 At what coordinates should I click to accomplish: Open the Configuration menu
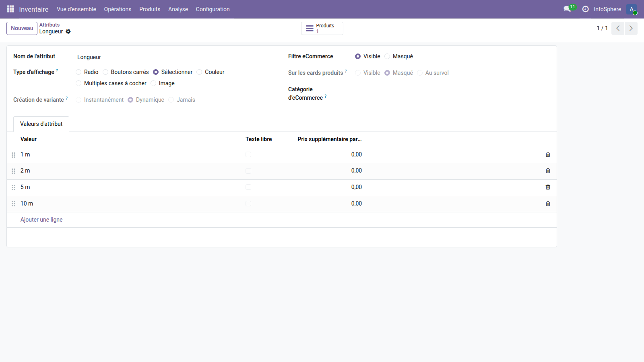coord(213,9)
